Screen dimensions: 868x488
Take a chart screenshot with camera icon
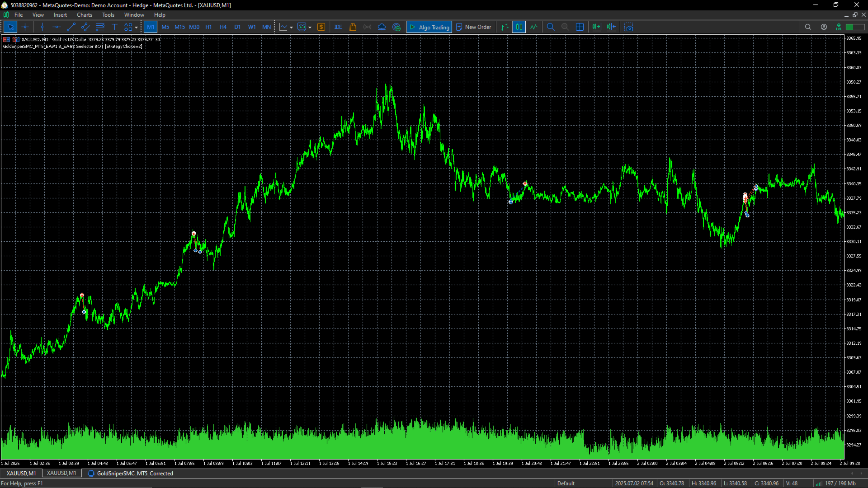click(629, 27)
